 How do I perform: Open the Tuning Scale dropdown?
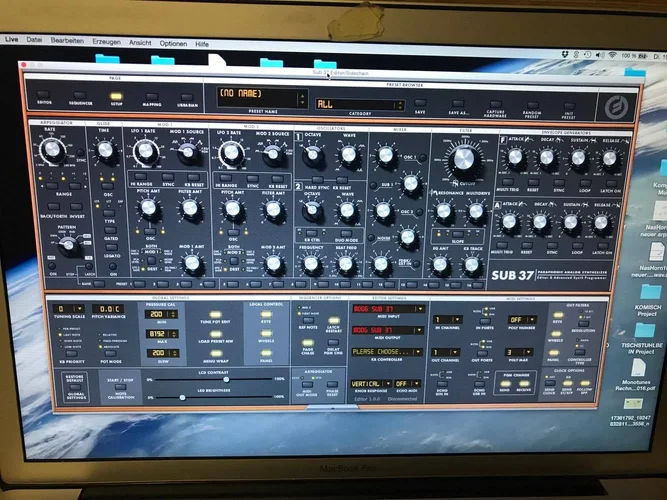[68, 309]
